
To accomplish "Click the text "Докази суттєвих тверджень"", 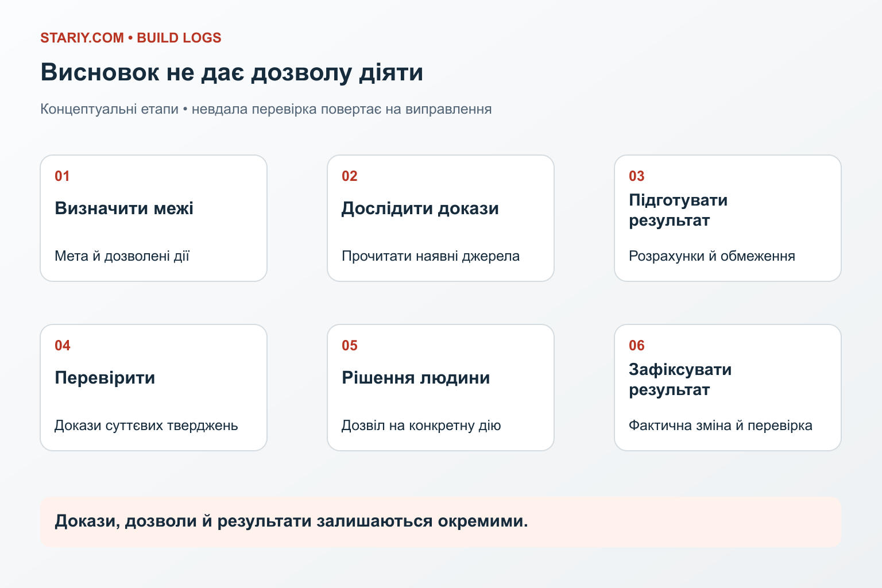I will coord(146,425).
